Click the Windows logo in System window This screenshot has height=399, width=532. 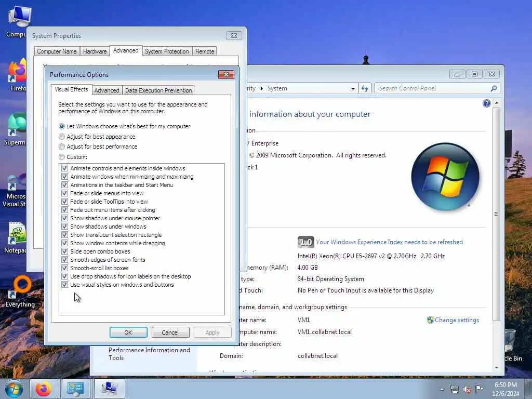click(x=445, y=177)
